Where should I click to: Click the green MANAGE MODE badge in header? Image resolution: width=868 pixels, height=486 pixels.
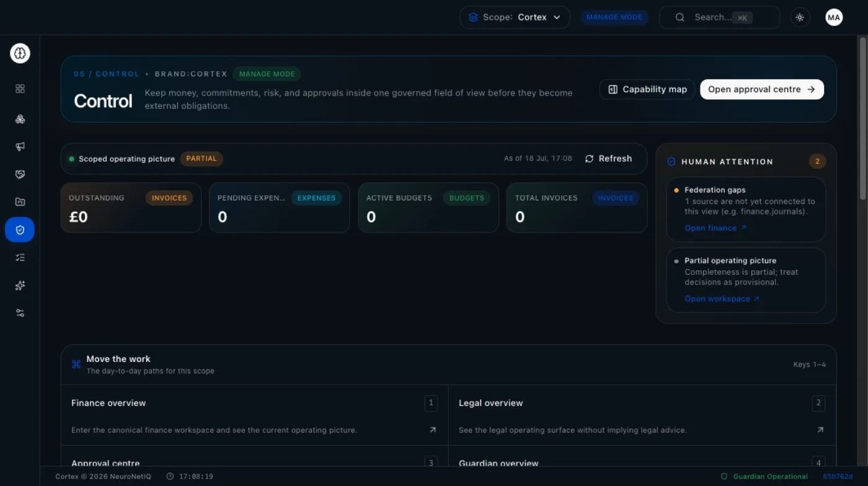tap(267, 74)
